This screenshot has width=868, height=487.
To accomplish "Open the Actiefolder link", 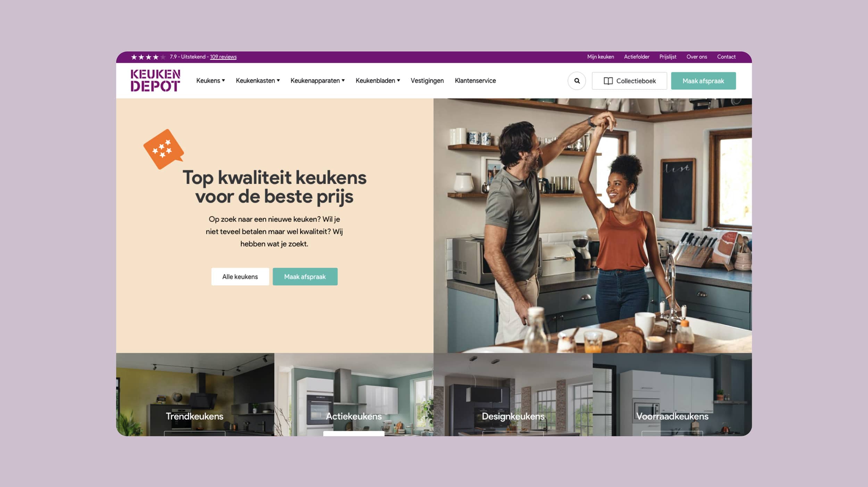I will point(636,57).
